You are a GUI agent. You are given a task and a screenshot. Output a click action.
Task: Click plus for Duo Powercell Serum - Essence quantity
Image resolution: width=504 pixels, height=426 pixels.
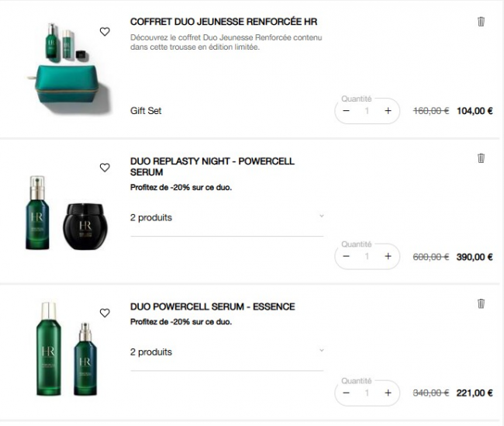[388, 393]
